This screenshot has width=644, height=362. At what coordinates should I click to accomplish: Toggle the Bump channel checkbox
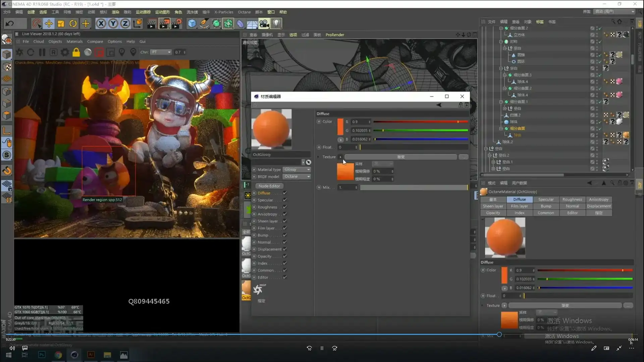tap(285, 235)
